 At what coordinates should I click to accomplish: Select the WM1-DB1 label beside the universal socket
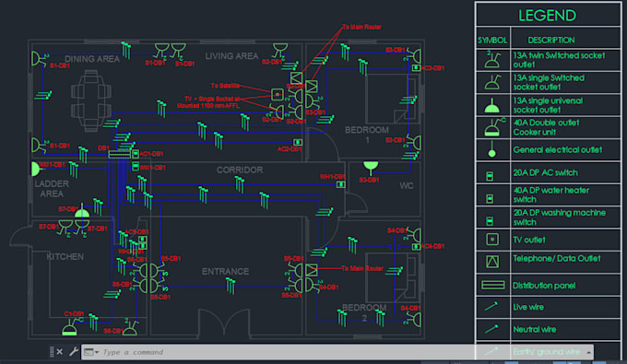tap(53, 165)
